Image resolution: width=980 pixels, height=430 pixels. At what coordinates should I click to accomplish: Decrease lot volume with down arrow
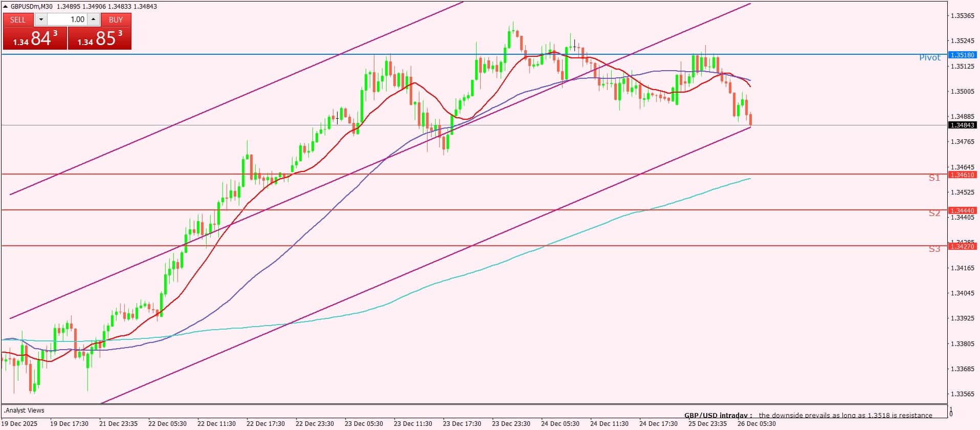point(41,19)
